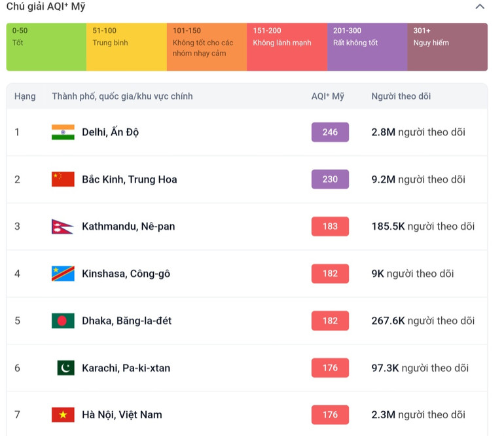Image resolution: width=504 pixels, height=436 pixels.
Task: Open Bắc Kinh, Trung Hoa link
Action: 129,179
